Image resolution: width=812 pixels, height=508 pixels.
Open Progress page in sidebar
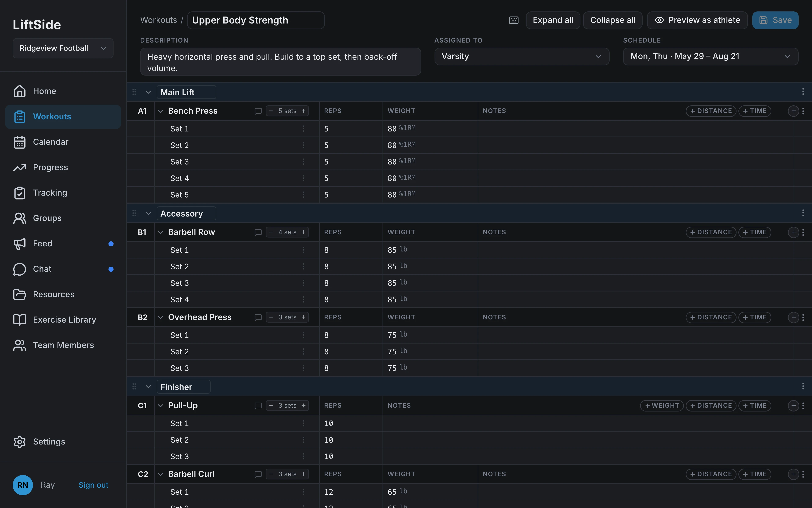click(x=63, y=167)
